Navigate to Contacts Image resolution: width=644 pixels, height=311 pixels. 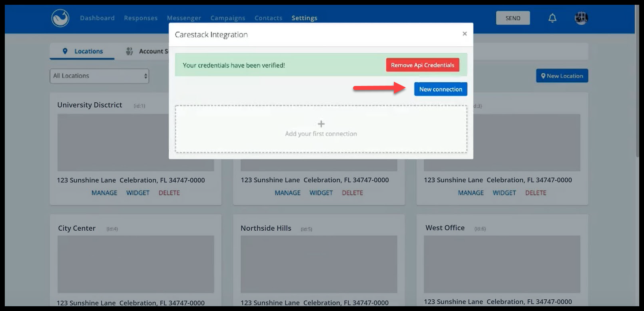pos(269,18)
